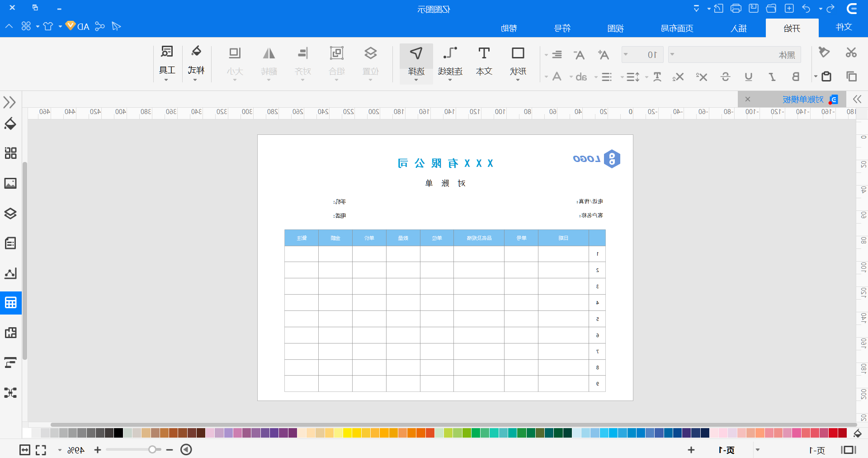
Task: Switch to the 符号 tab
Action: 562,28
